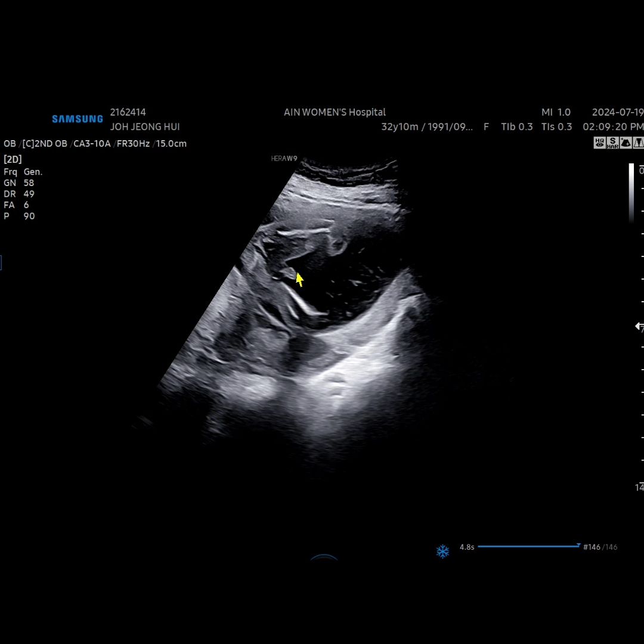This screenshot has height=644, width=644.
Task: Click the HERA W9 label above image
Action: pyautogui.click(x=284, y=159)
